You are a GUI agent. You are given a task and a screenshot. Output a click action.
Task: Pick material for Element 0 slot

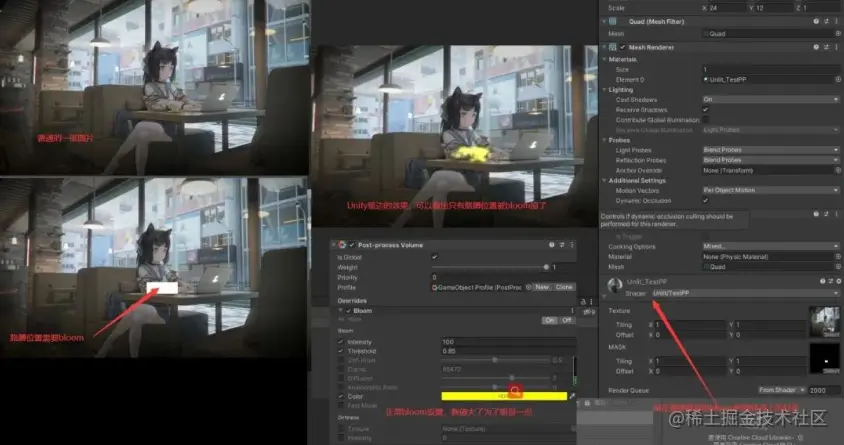[838, 80]
